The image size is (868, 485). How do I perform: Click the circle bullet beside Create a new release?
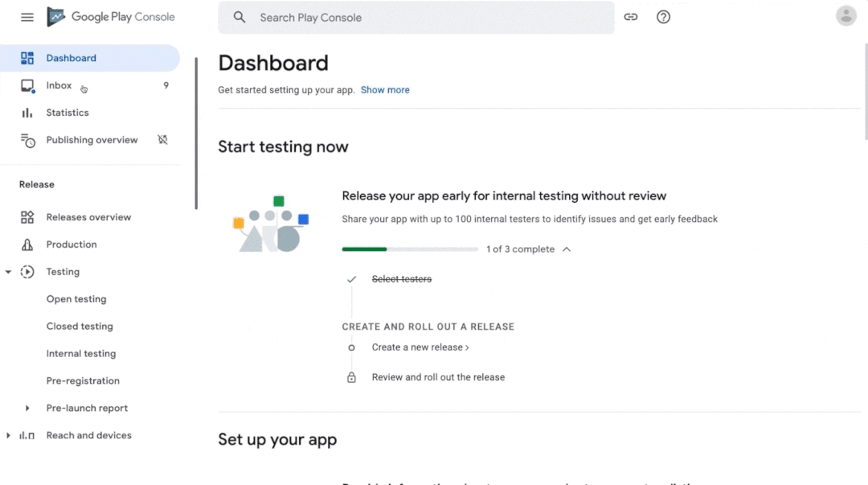pyautogui.click(x=351, y=347)
